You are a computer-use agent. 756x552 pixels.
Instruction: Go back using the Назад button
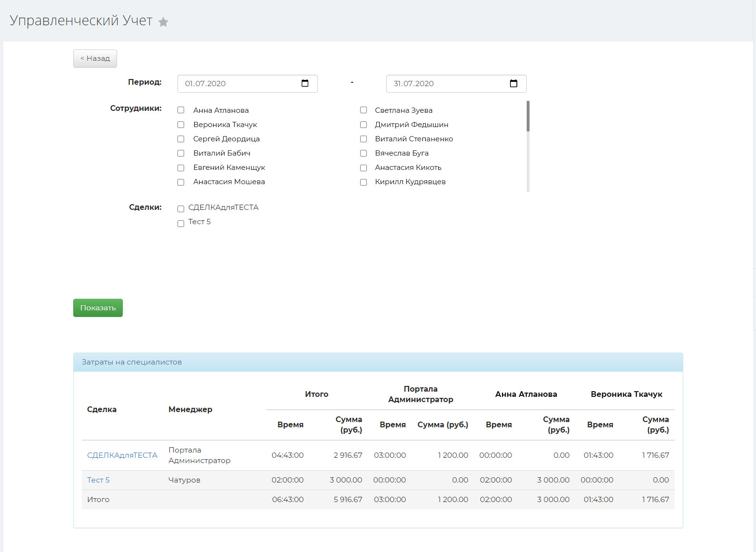(x=95, y=59)
